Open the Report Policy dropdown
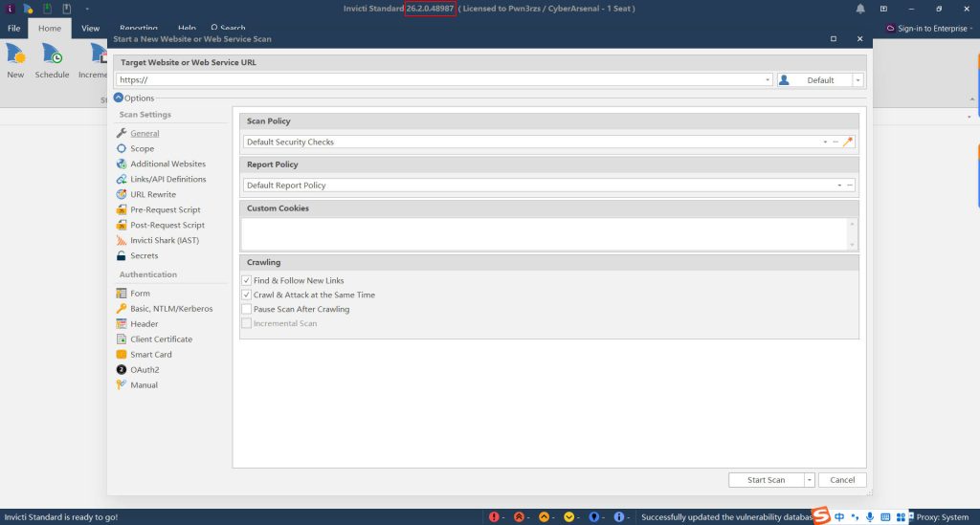Screen dimensions: 980x525 pos(839,186)
